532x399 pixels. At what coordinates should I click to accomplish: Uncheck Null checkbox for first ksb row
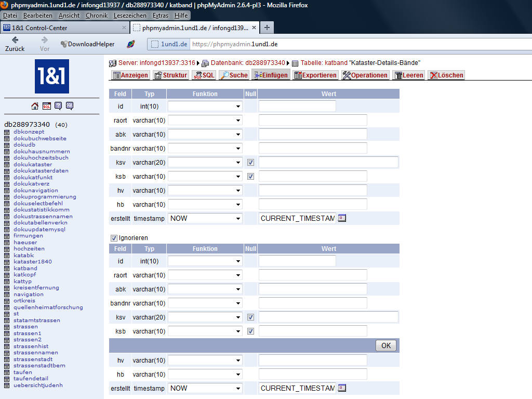point(251,177)
